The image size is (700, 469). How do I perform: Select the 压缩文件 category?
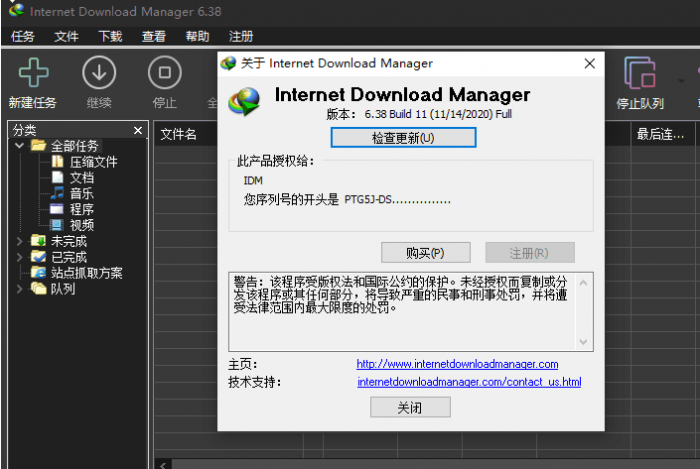93,162
